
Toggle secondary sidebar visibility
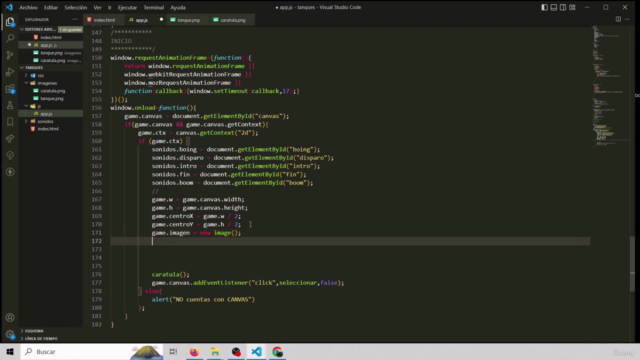563,7
